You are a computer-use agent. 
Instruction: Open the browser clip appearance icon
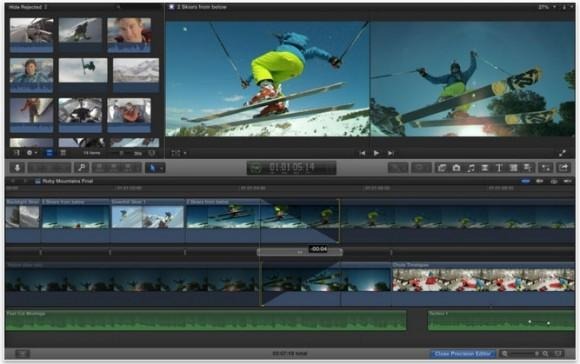pos(152,153)
